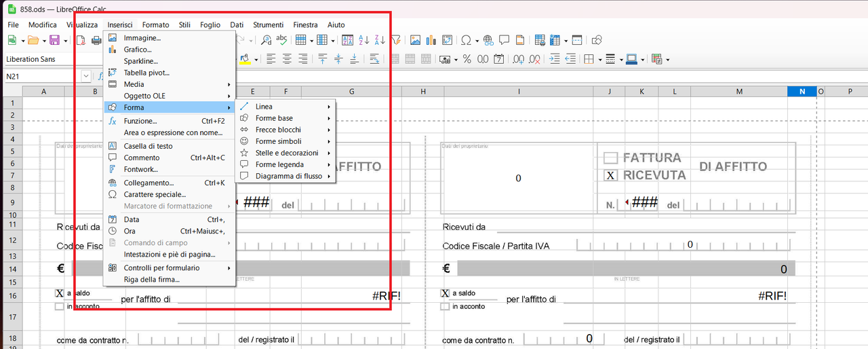Image resolution: width=868 pixels, height=349 pixels.
Task: Select Tabella pivot... from Inserisci menu
Action: (x=169, y=72)
